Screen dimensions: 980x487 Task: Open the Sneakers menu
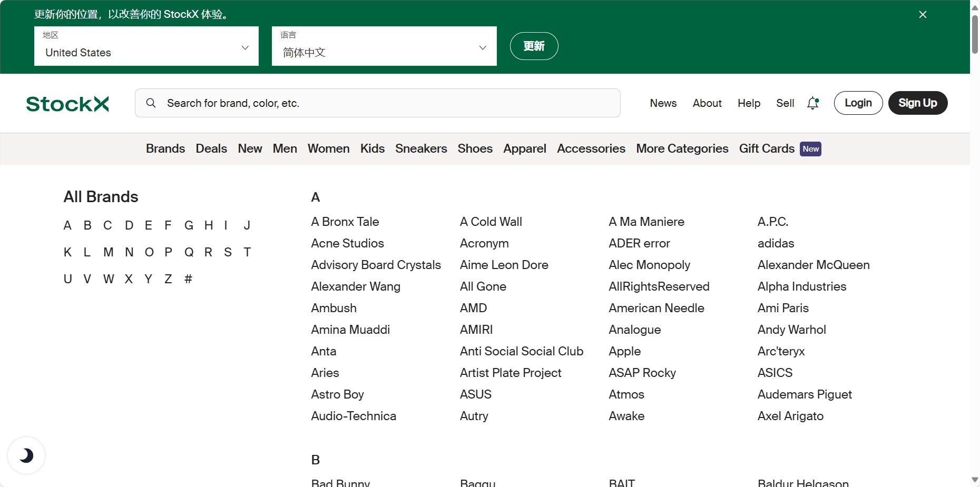click(x=421, y=149)
